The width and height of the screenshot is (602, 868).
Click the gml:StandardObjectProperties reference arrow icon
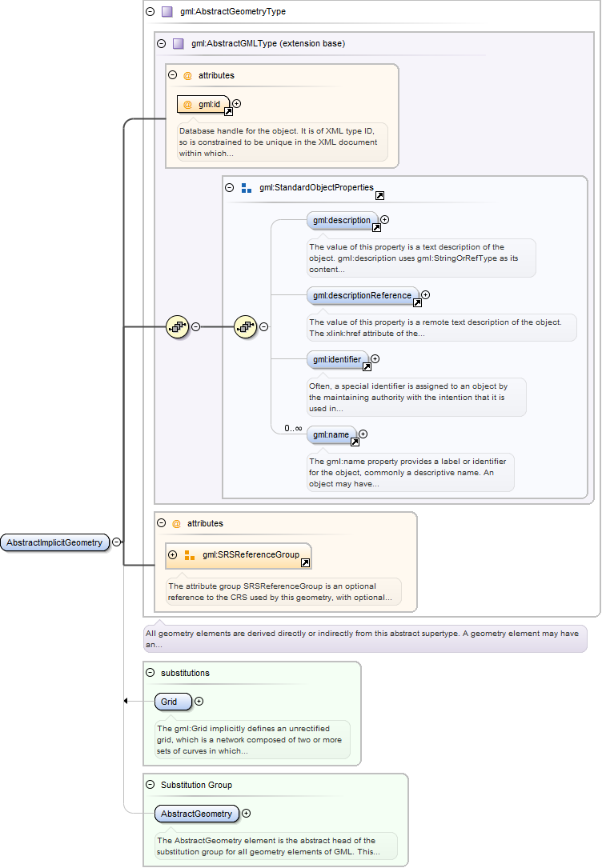[379, 196]
